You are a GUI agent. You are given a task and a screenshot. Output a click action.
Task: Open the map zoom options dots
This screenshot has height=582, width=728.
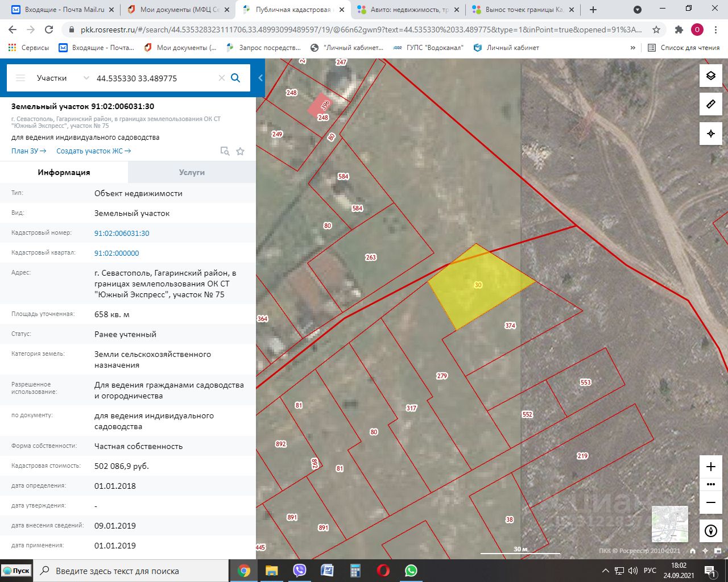[710, 485]
